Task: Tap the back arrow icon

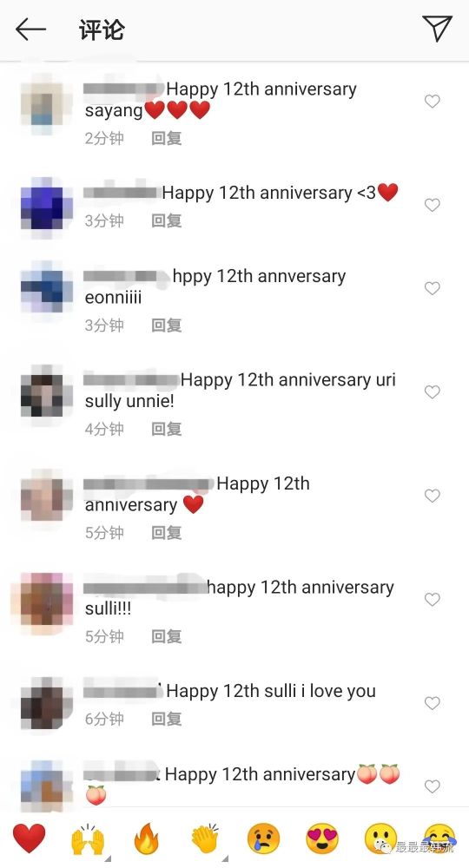Action: pos(30,29)
